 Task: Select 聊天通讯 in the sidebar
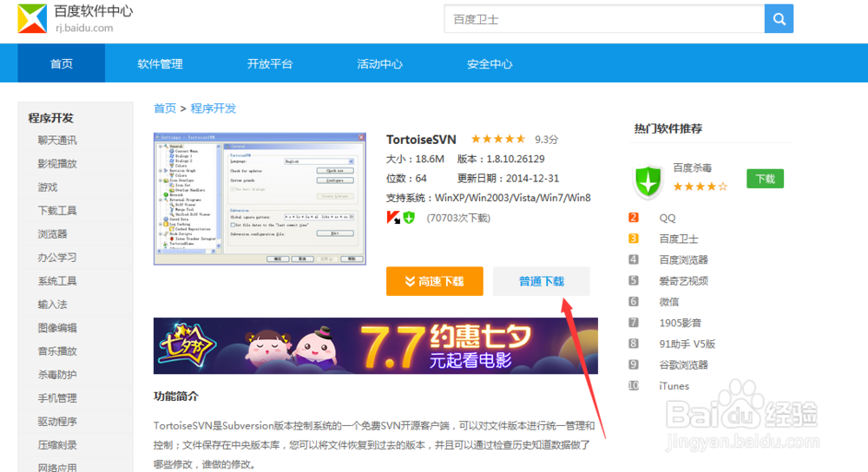57,141
